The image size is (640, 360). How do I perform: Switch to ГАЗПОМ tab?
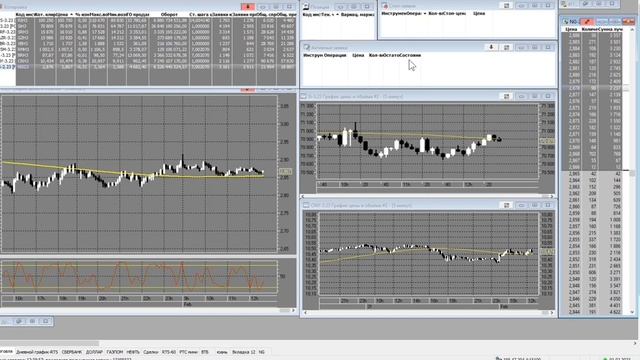tap(115, 352)
